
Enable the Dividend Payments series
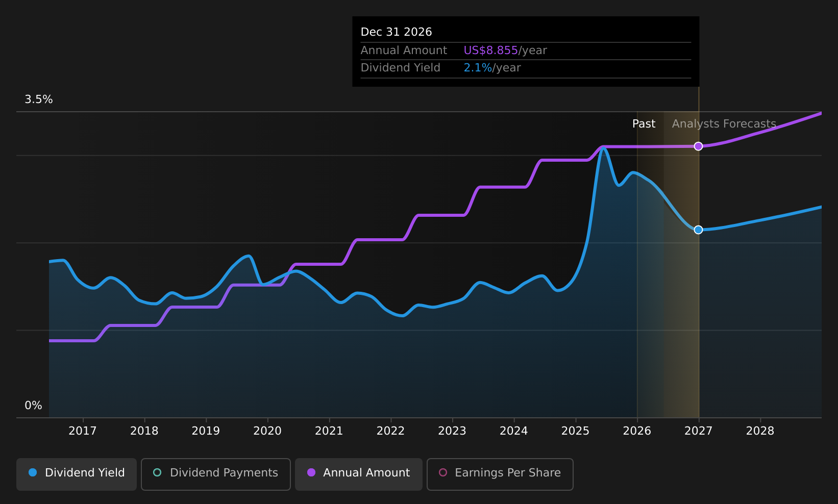tap(216, 474)
